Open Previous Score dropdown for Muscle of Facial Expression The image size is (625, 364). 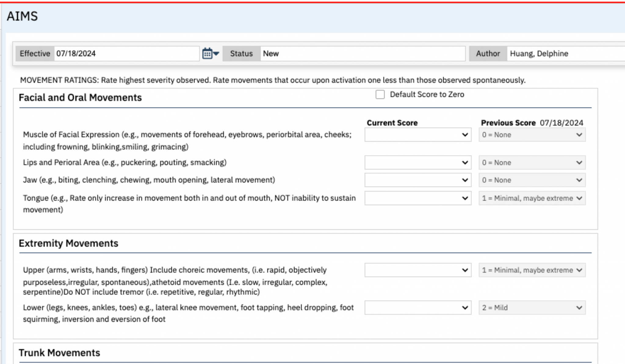coord(532,135)
